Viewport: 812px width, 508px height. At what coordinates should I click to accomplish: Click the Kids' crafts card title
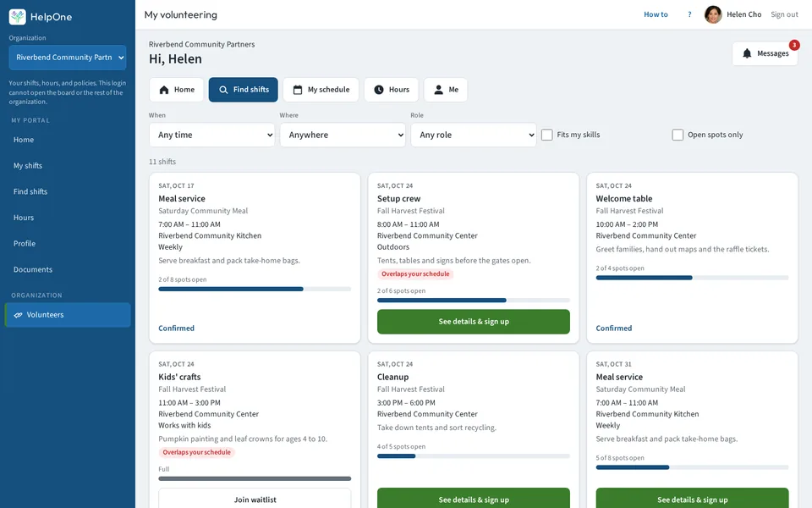(179, 377)
